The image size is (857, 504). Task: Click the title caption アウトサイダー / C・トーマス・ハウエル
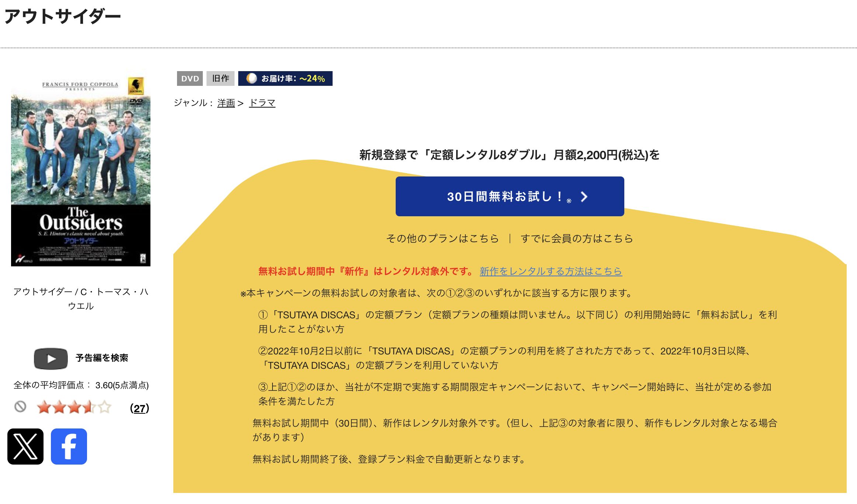tap(81, 299)
